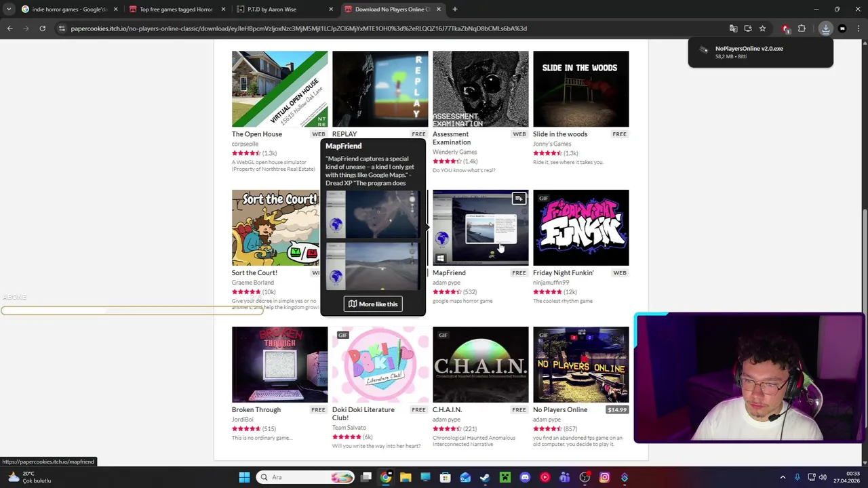Bookmark this page with the star icon
The image size is (868, 488).
point(762,28)
